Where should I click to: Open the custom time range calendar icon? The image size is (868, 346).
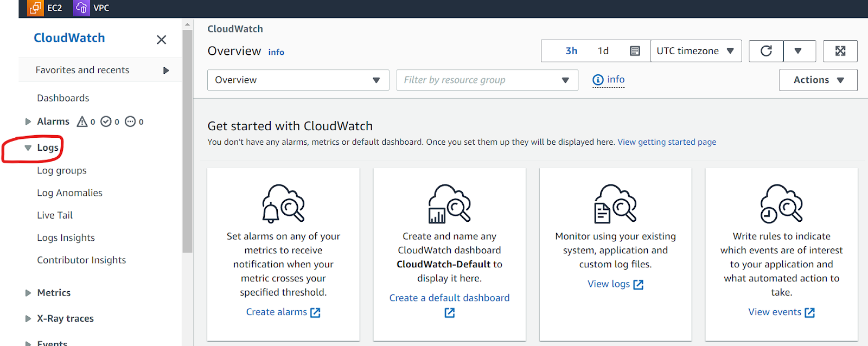(x=635, y=51)
